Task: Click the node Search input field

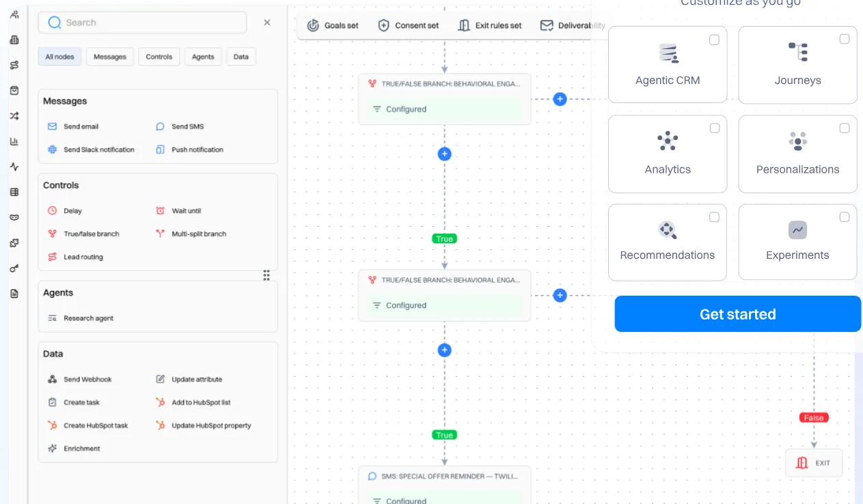Action: click(150, 23)
